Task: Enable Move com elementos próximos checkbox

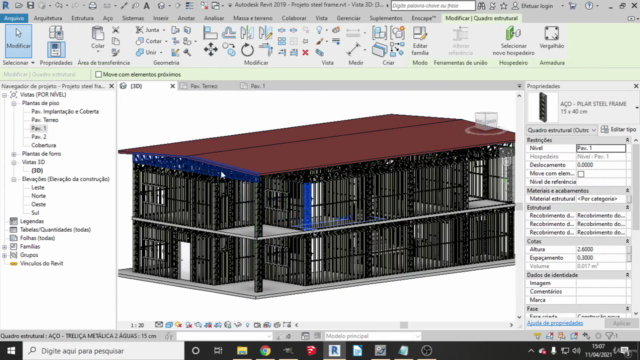Action: pos(98,74)
